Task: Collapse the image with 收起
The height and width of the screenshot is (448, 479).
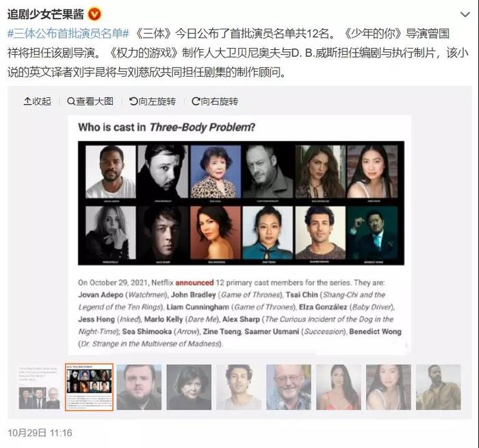Action: tap(37, 101)
